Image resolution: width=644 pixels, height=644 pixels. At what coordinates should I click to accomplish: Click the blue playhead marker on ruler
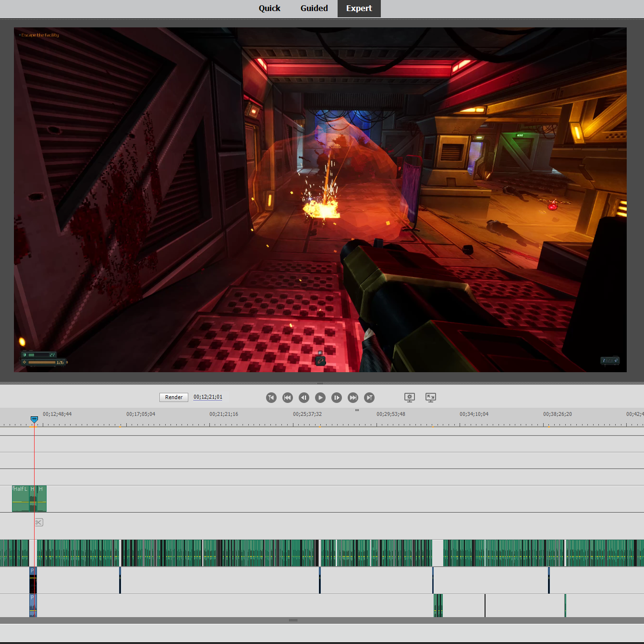[x=34, y=420]
